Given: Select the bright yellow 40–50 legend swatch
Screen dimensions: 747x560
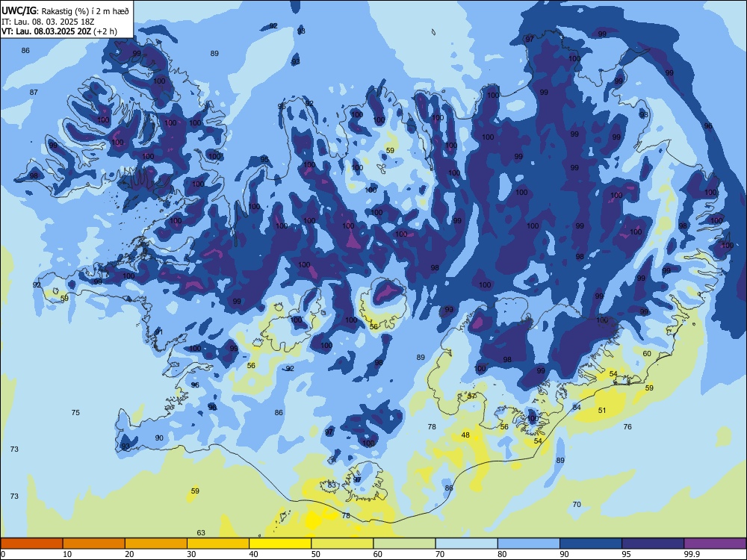Looking at the screenshot, I should pos(280,544).
